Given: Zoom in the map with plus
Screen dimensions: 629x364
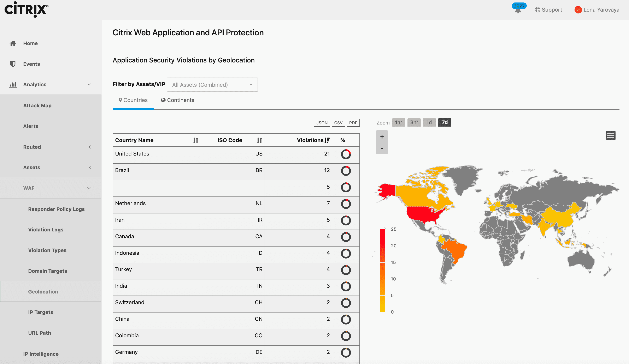Looking at the screenshot, I should pyautogui.click(x=382, y=137).
